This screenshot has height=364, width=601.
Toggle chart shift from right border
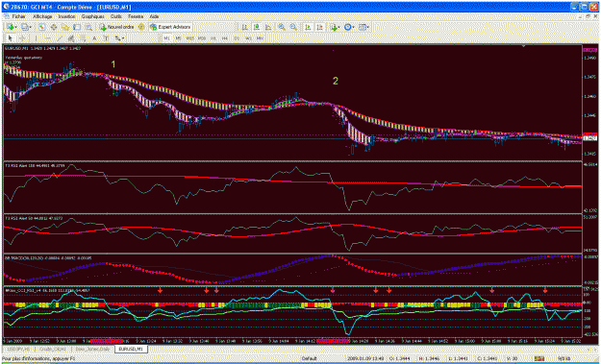[x=319, y=27]
